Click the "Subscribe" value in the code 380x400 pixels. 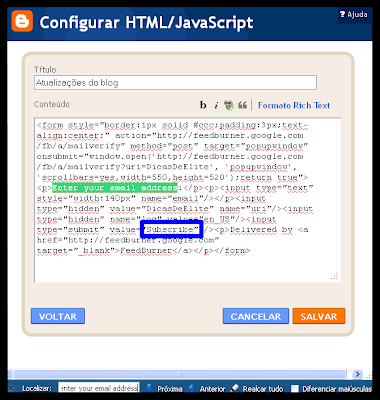click(x=172, y=229)
